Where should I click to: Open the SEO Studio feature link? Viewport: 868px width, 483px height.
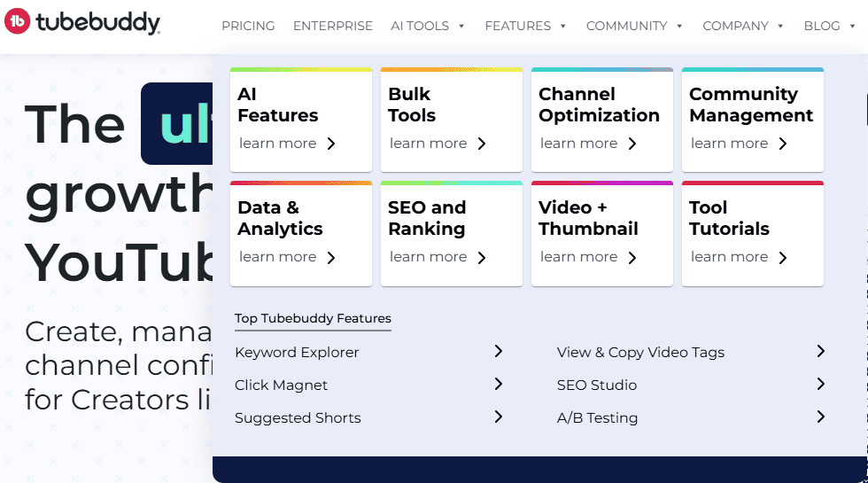597,385
